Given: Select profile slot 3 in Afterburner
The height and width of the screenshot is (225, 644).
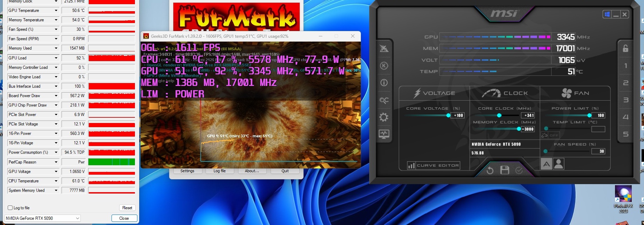Looking at the screenshot, I should (x=625, y=100).
